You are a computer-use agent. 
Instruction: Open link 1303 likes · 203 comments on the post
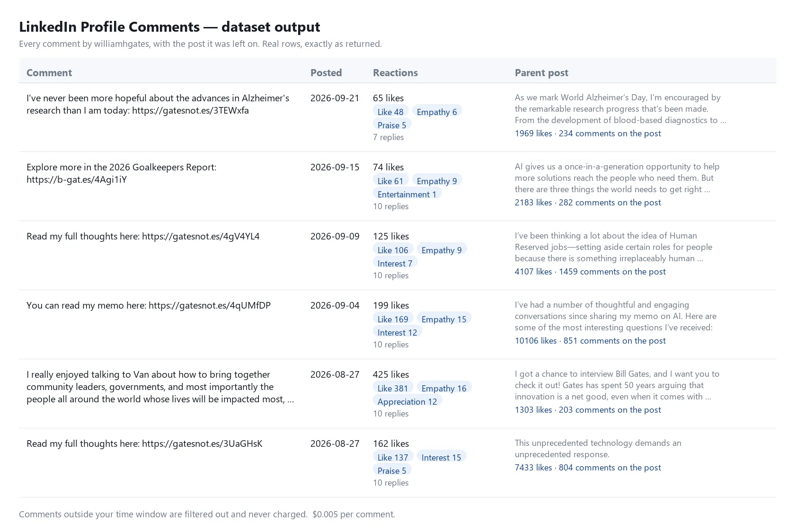588,410
